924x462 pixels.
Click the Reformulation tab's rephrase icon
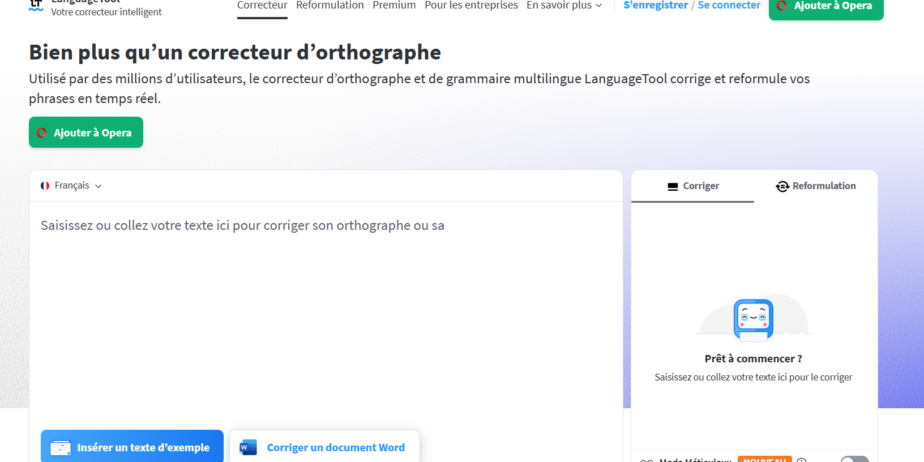782,186
